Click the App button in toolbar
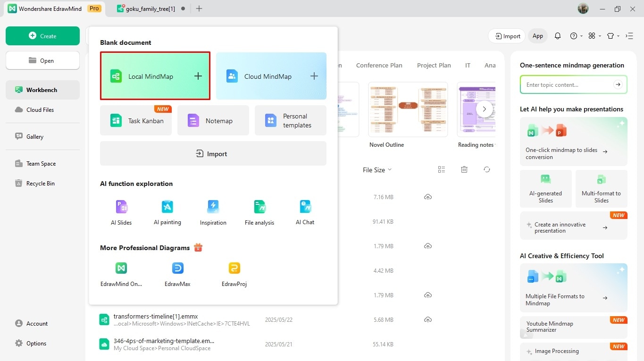The width and height of the screenshot is (644, 361). coord(538,36)
